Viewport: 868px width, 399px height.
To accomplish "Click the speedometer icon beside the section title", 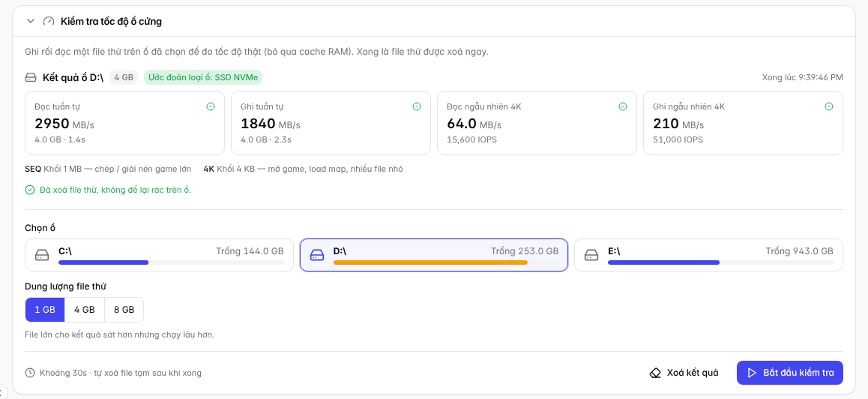I will (49, 22).
